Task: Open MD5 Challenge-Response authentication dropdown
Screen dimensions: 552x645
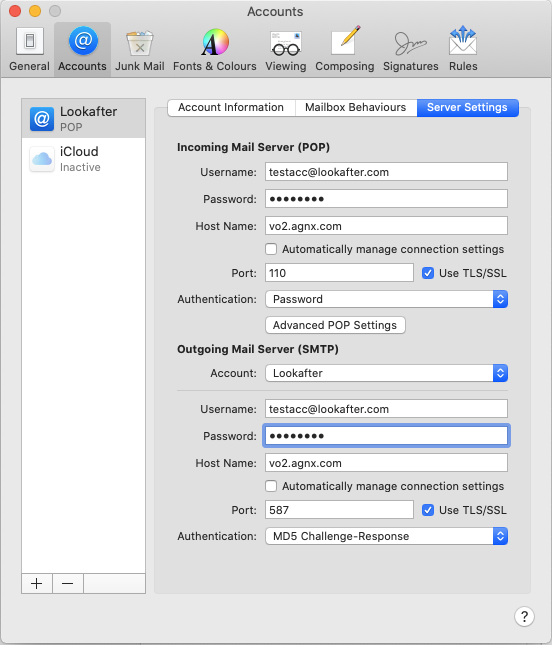Action: tap(386, 536)
